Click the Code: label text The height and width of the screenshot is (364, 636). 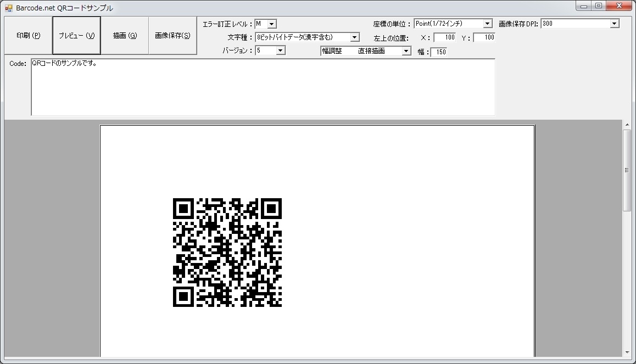18,64
